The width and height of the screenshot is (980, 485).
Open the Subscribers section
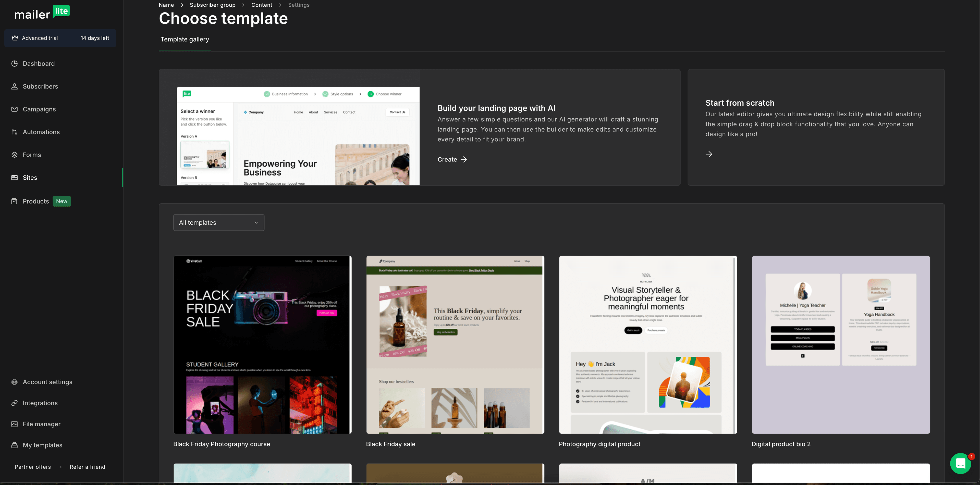40,86
